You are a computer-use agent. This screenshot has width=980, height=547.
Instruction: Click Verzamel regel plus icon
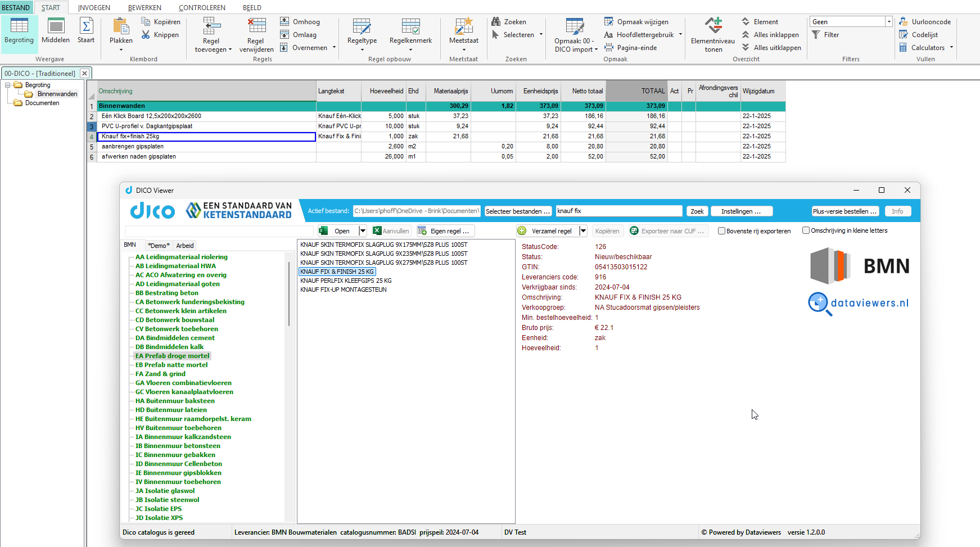point(522,230)
